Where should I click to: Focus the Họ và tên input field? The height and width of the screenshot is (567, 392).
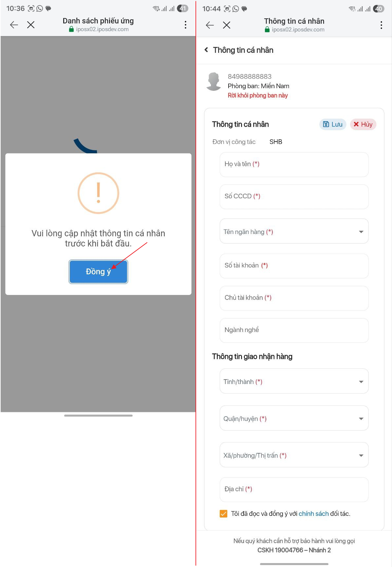tap(294, 164)
